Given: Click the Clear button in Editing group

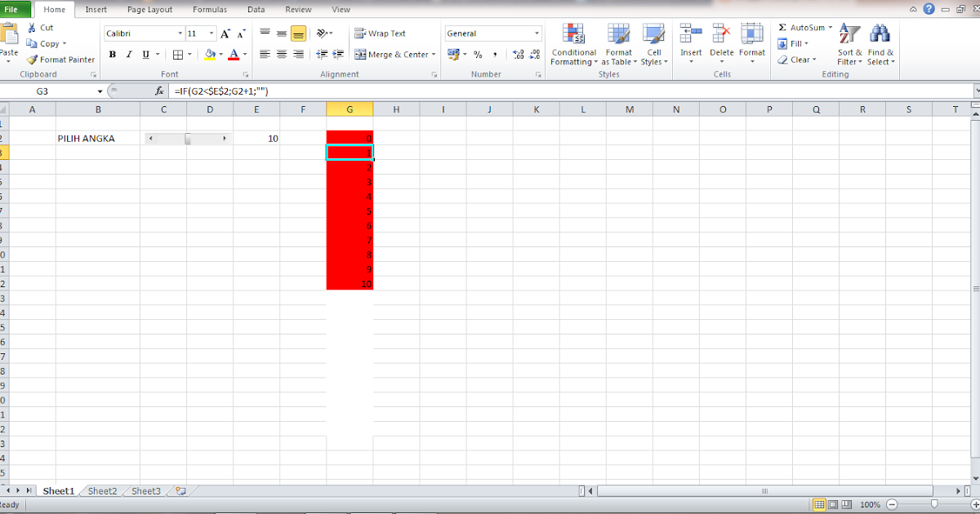Looking at the screenshot, I should (x=796, y=59).
